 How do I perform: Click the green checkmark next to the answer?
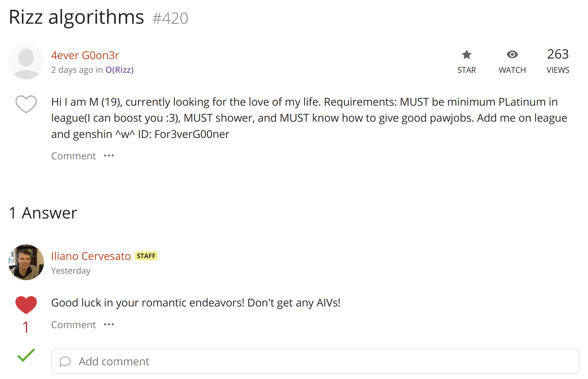[25, 357]
